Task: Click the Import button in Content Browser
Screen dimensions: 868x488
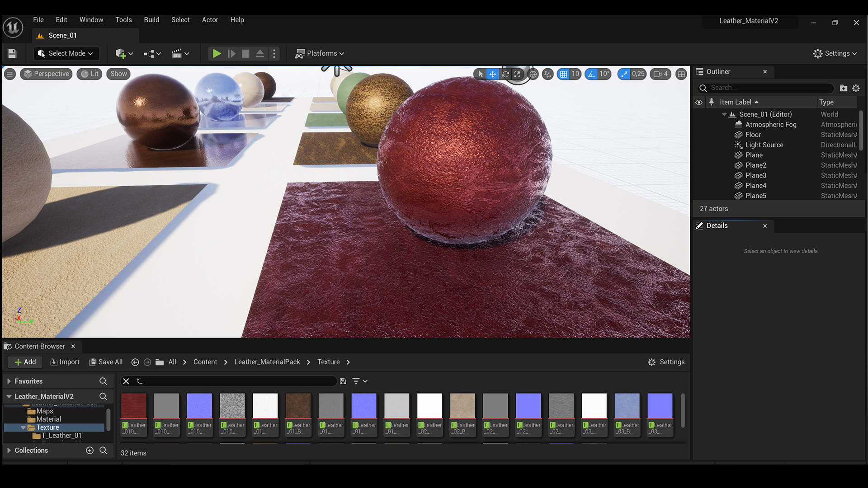Action: coord(65,362)
